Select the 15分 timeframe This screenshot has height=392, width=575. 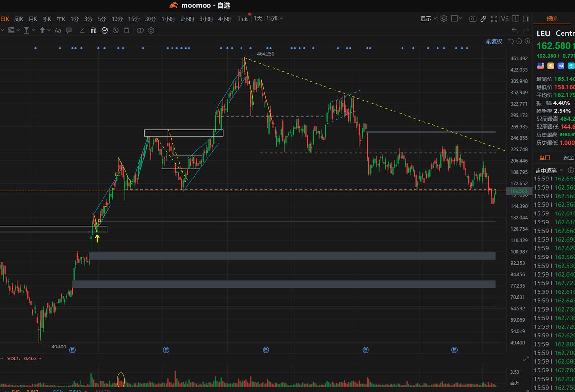tap(134, 19)
